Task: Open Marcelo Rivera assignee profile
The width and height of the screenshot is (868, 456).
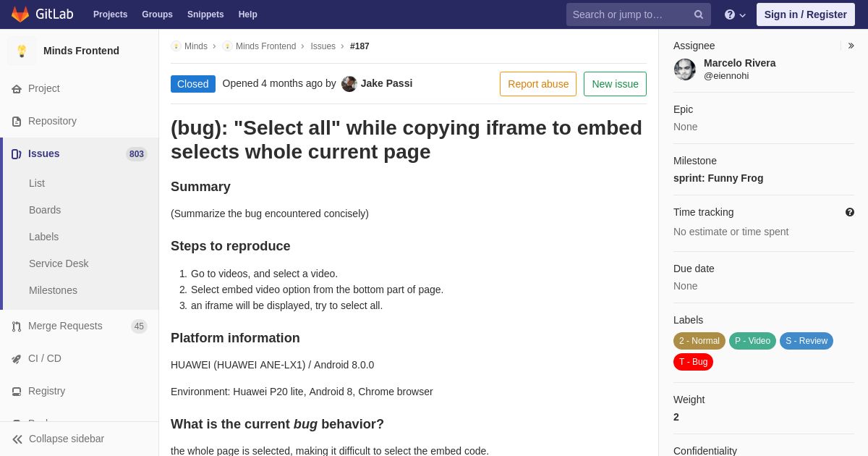Action: [739, 63]
